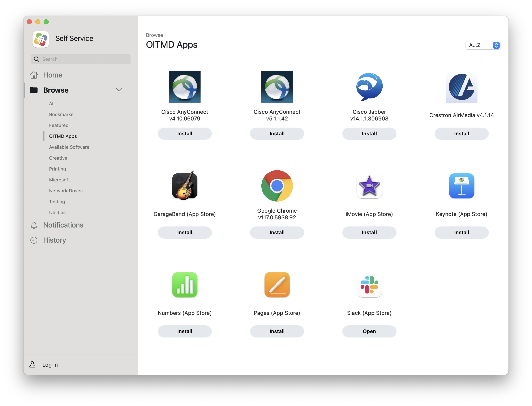Collapse the Browse section chevron

click(119, 90)
